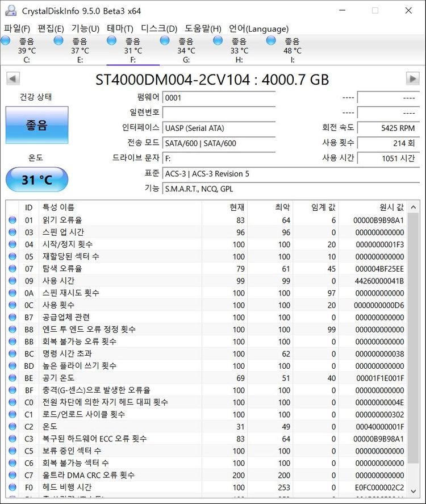This screenshot has height=504, width=426.
Task: Open the 편집(E) menu
Action: click(51, 28)
